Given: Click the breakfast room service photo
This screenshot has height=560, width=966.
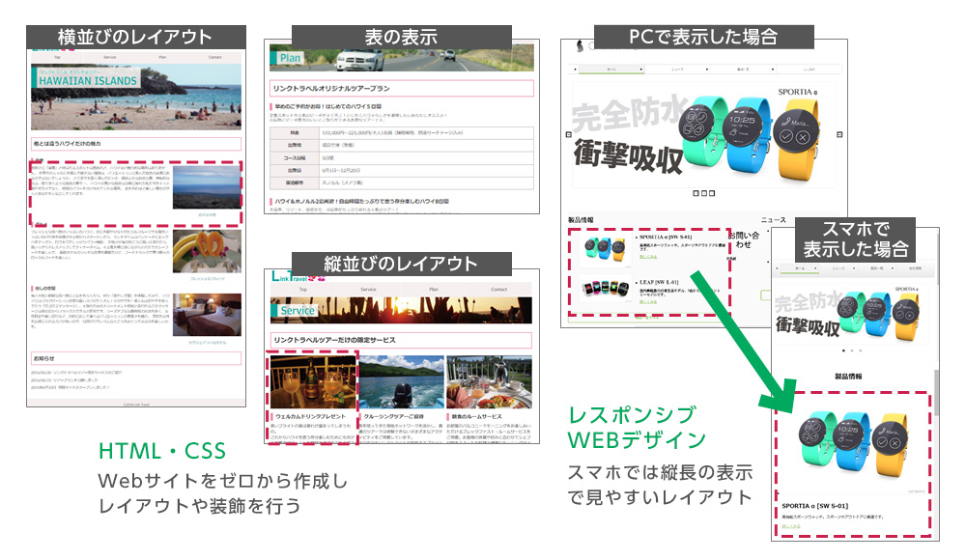Looking at the screenshot, I should coord(489,382).
